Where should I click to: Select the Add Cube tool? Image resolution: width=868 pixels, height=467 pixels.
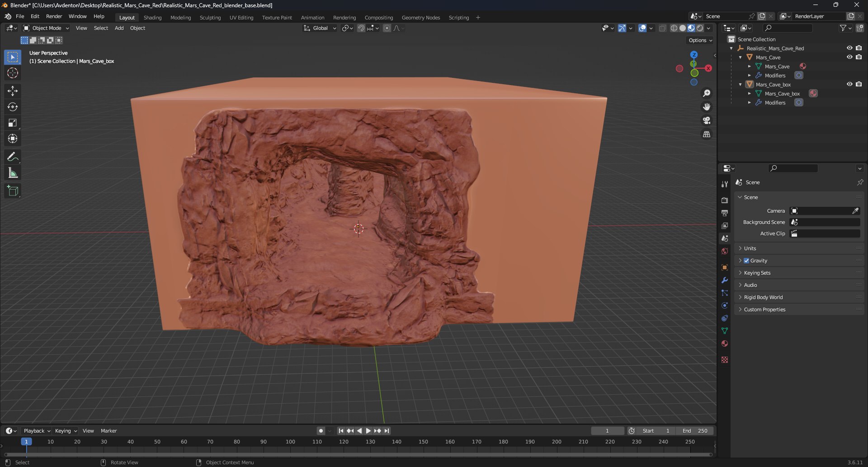pos(13,191)
